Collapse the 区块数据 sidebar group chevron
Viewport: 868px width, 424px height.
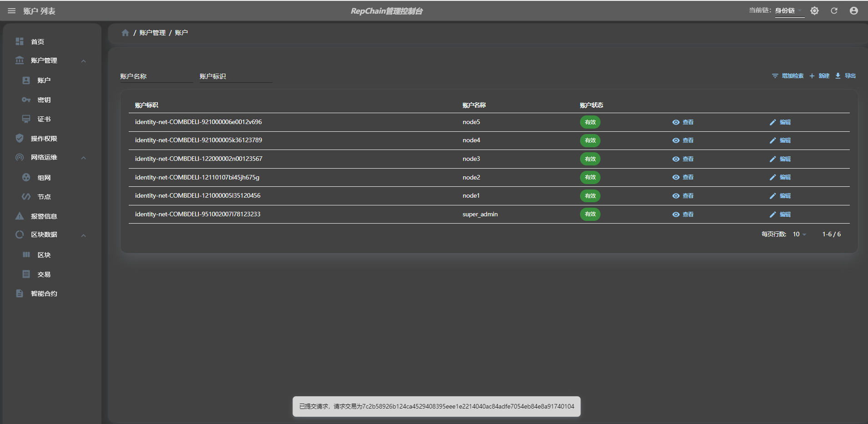click(84, 235)
